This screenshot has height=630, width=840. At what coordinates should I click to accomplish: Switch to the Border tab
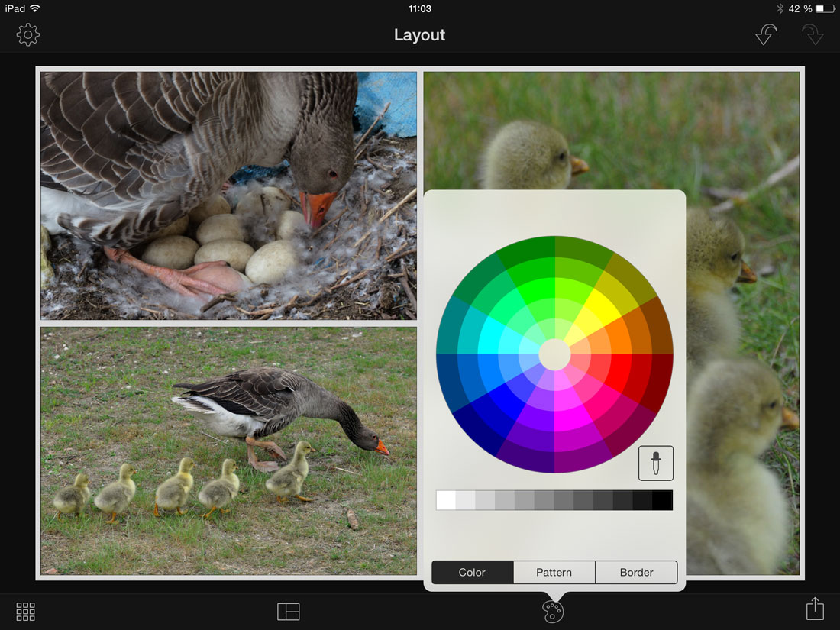pyautogui.click(x=636, y=572)
